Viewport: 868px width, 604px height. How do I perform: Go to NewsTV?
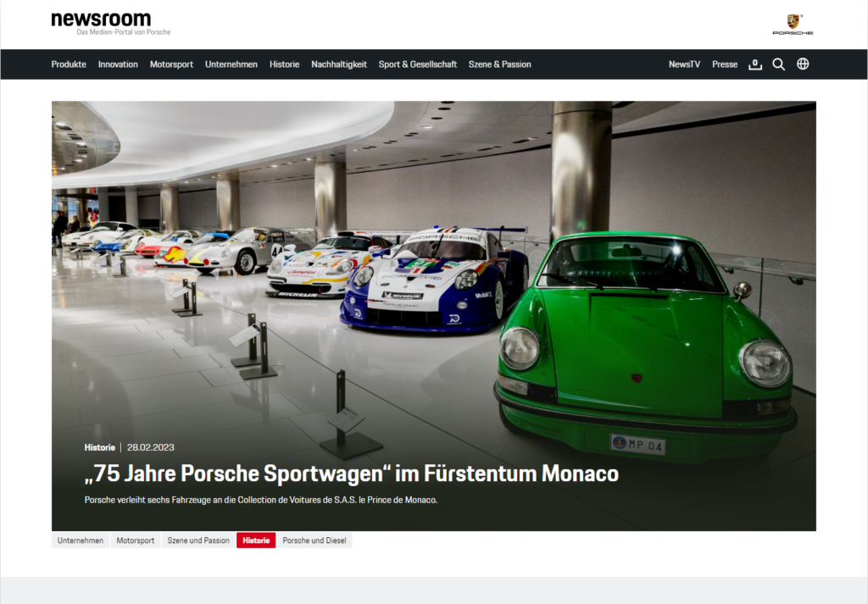pyautogui.click(x=684, y=64)
